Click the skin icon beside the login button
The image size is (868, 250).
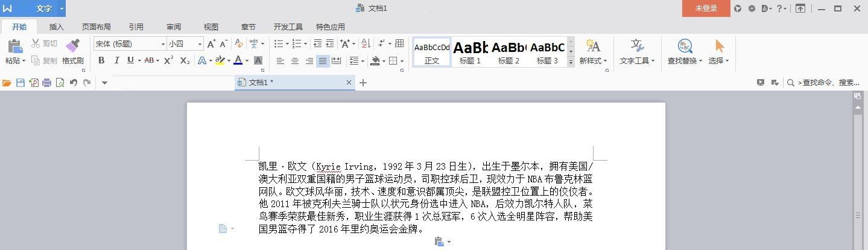point(738,8)
